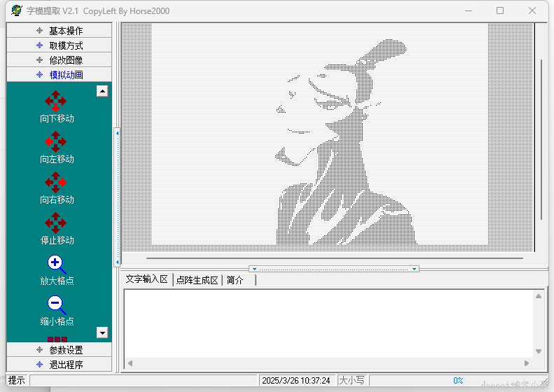Viewport: 554px width, 392px height.
Task: Switch to the 点阵生成区 tab
Action: [197, 280]
